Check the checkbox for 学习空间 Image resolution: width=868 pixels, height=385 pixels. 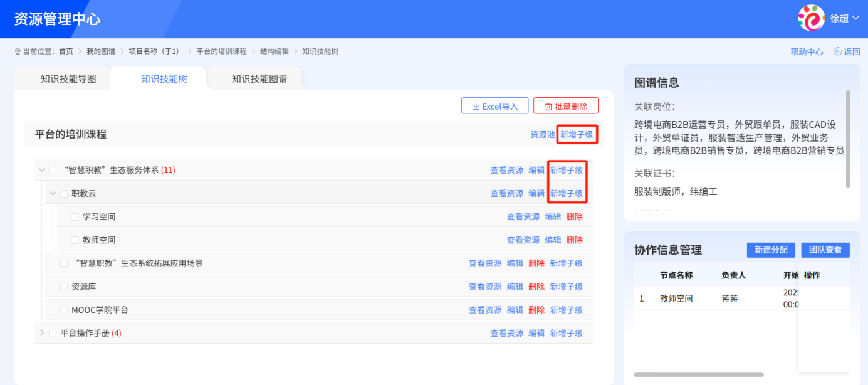[x=73, y=216]
